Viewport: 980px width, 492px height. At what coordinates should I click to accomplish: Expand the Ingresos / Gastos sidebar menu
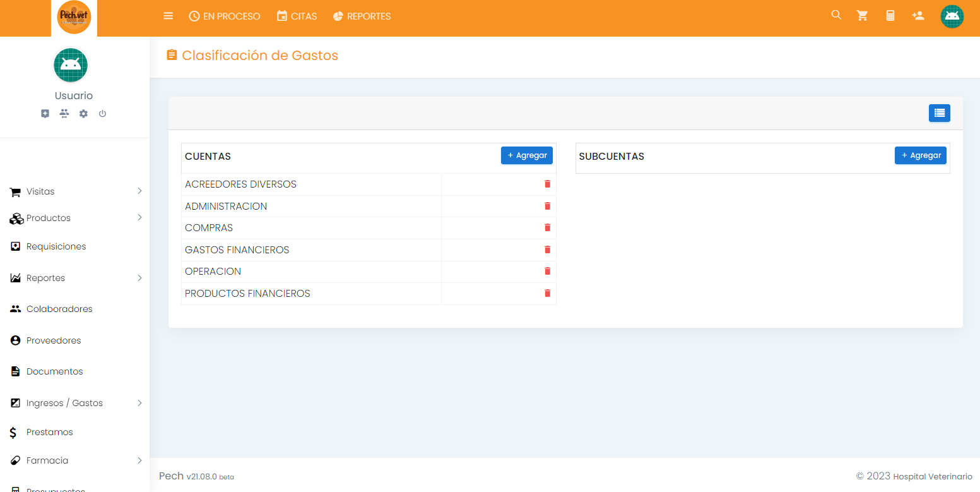[x=74, y=403]
